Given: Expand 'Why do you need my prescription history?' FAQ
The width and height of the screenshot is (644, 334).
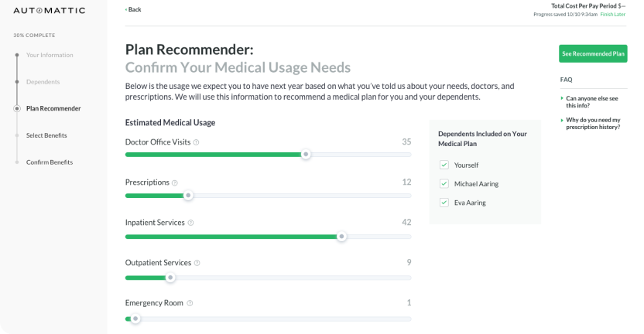Looking at the screenshot, I should pos(592,124).
